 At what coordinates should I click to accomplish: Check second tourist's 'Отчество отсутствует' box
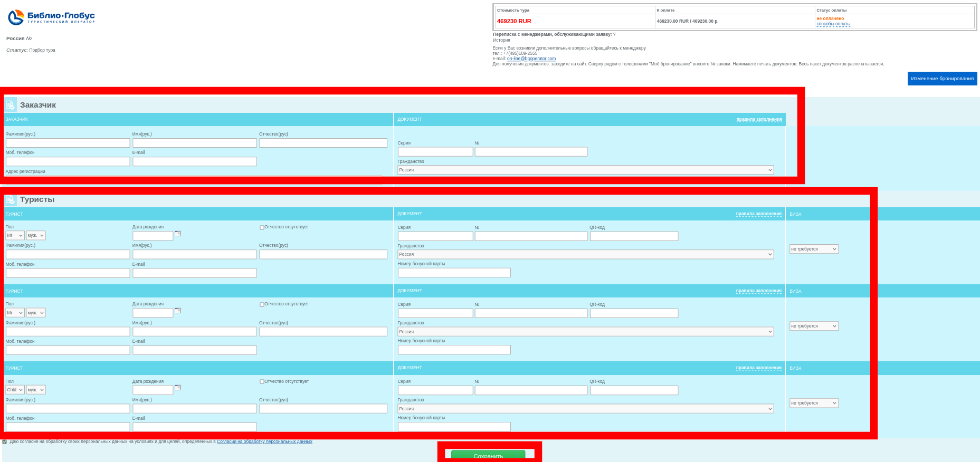(x=262, y=304)
